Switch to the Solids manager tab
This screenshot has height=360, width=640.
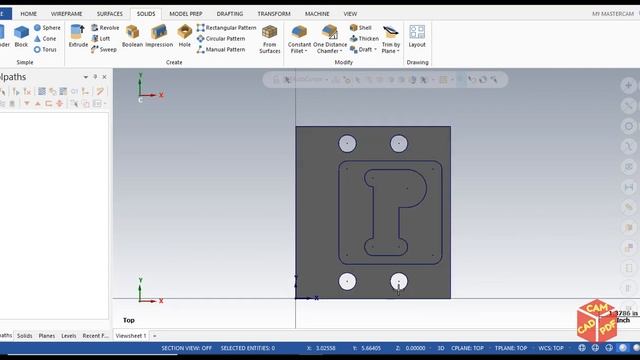(24, 336)
